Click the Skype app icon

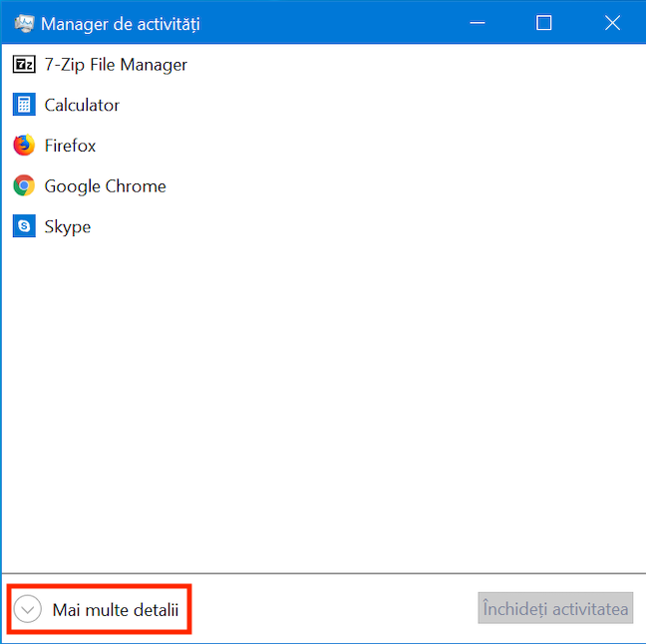(24, 225)
